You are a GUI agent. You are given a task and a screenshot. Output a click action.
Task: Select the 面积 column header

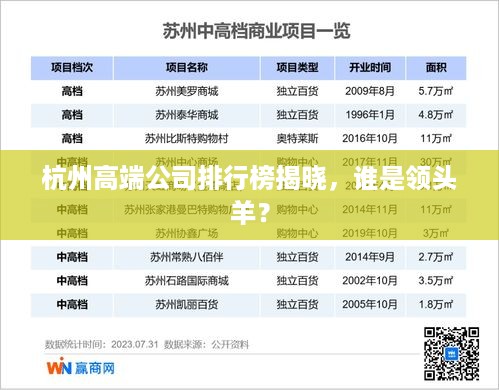click(x=436, y=68)
